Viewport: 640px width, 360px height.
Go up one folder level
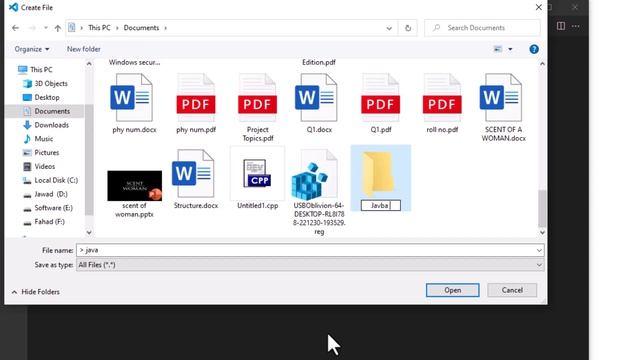[x=58, y=28]
